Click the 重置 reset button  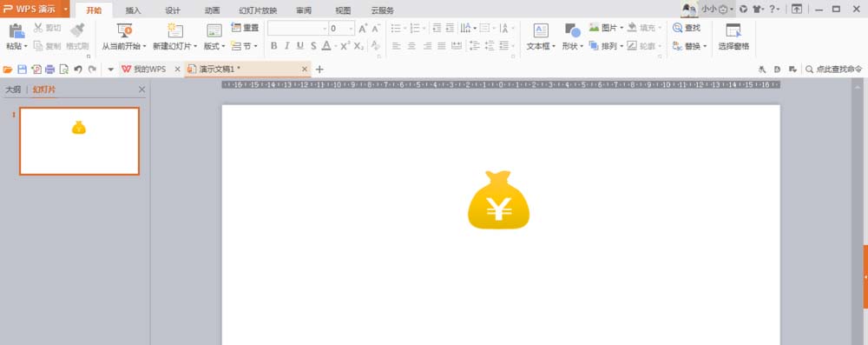245,28
